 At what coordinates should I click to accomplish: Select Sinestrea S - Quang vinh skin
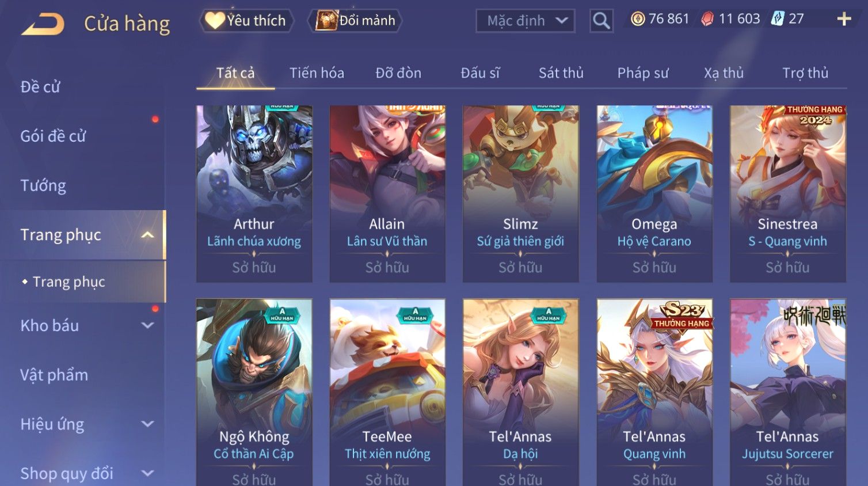point(788,193)
